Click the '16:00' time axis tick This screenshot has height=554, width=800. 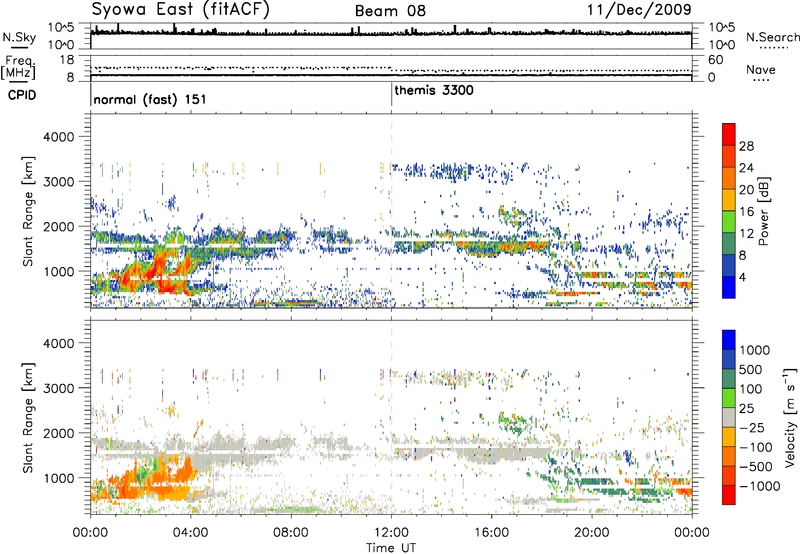click(x=491, y=533)
